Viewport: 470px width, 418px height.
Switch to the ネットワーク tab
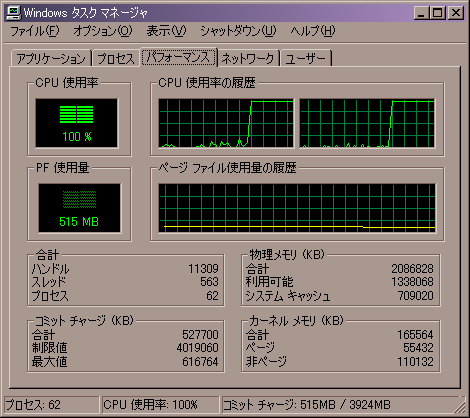(x=248, y=59)
